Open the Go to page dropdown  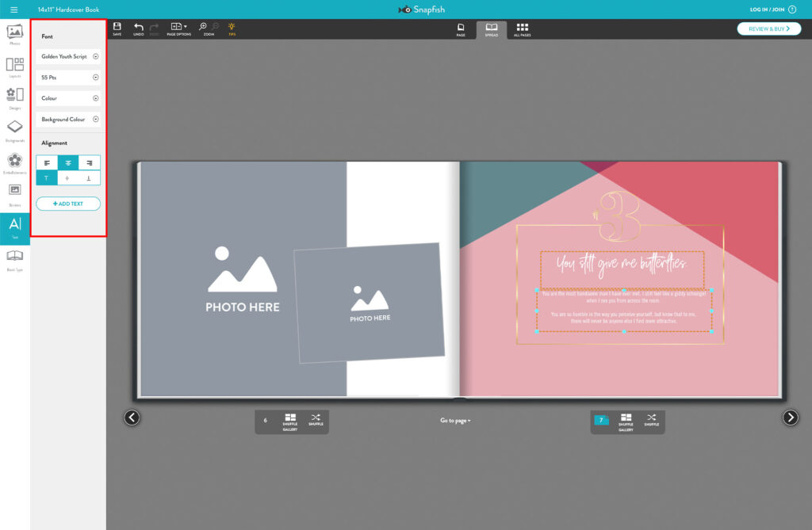(x=455, y=421)
